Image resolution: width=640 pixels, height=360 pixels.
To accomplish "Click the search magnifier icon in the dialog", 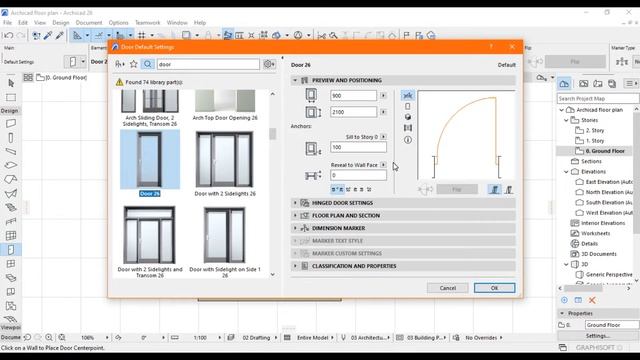I will pyautogui.click(x=147, y=64).
